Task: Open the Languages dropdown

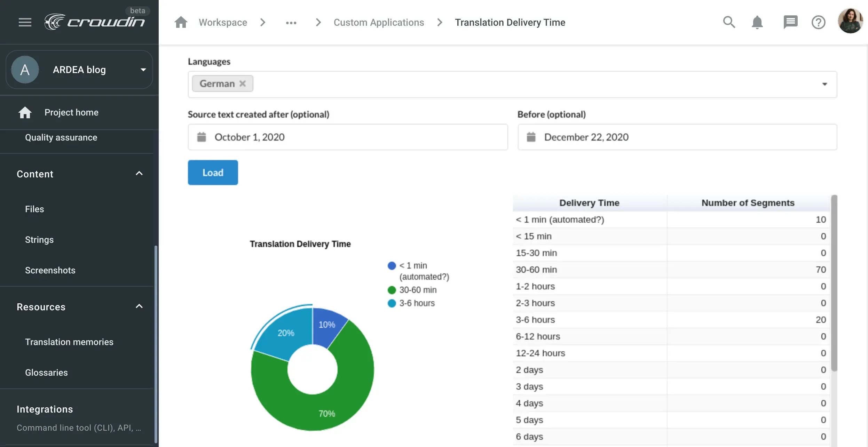Action: [825, 84]
